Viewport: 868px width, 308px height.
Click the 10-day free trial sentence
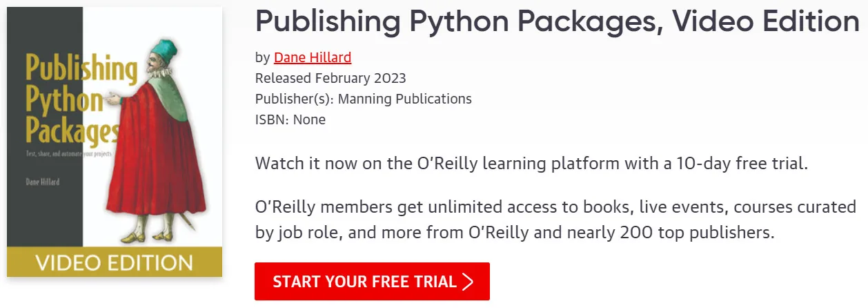531,164
